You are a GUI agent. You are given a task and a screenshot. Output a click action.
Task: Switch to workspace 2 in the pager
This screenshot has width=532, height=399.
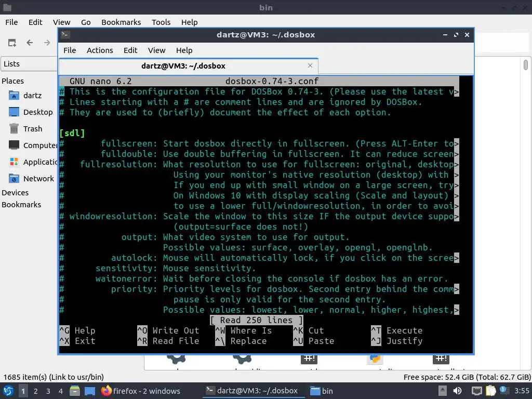click(36, 391)
